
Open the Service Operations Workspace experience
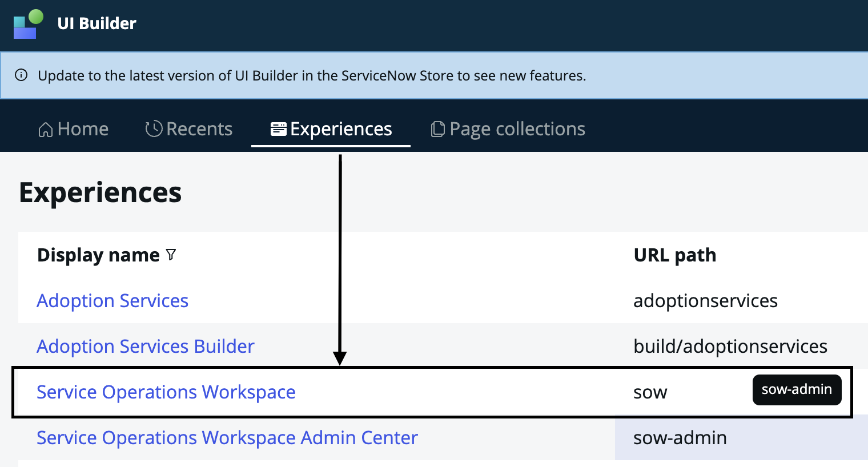coord(166,392)
